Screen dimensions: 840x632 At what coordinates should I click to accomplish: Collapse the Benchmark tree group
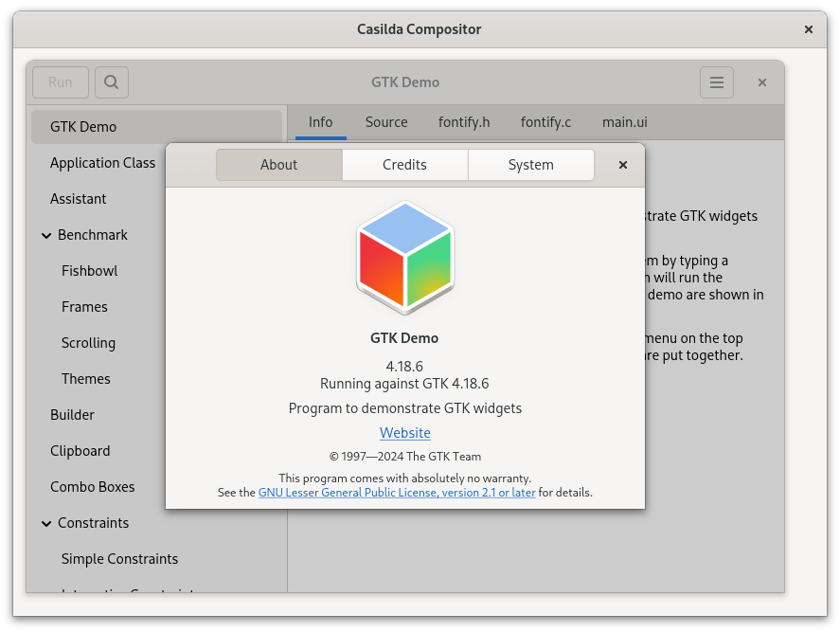pos(46,235)
